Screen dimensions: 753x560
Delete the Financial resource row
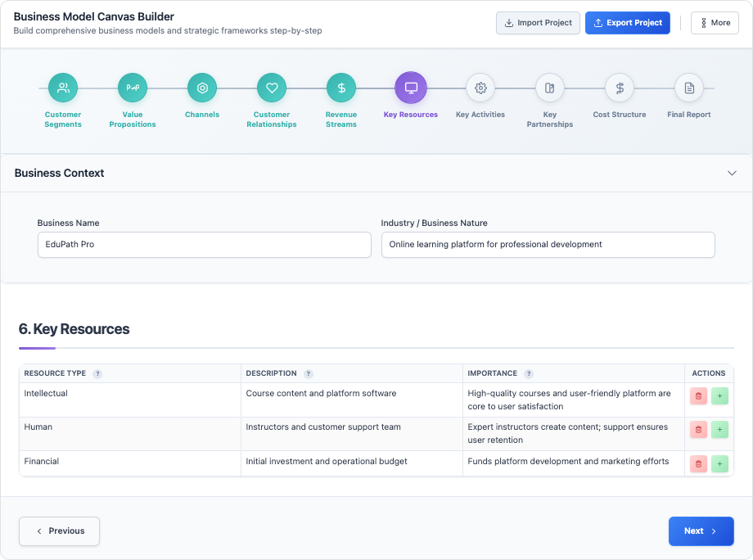[x=699, y=464]
